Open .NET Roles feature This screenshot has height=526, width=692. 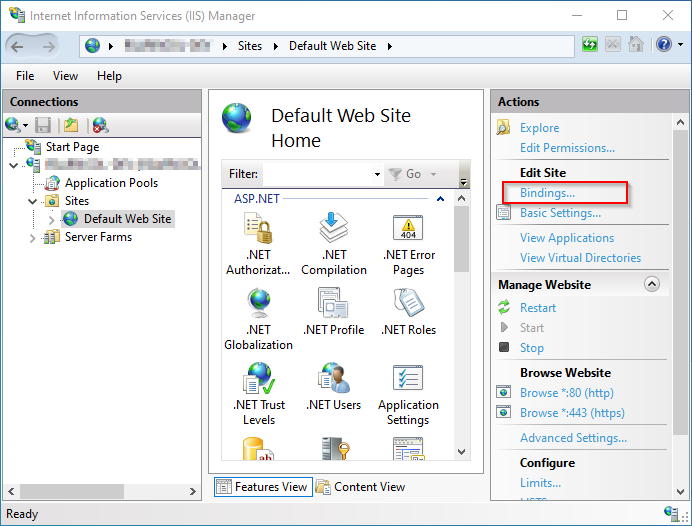click(x=408, y=311)
